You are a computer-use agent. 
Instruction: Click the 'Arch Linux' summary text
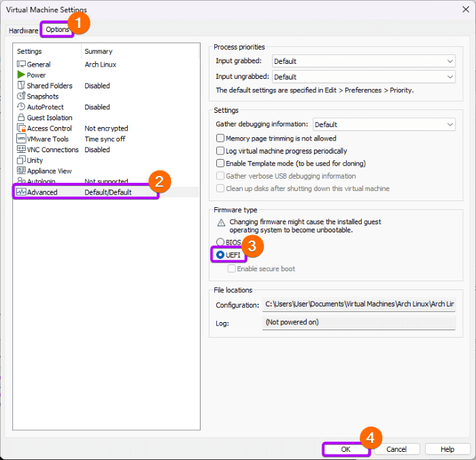point(101,65)
